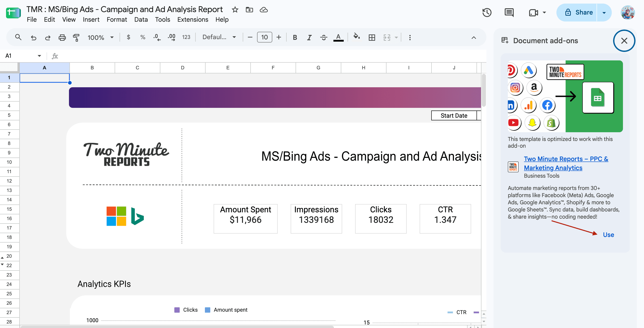This screenshot has height=328, width=644.
Task: Toggle bold formatting
Action: coord(295,37)
